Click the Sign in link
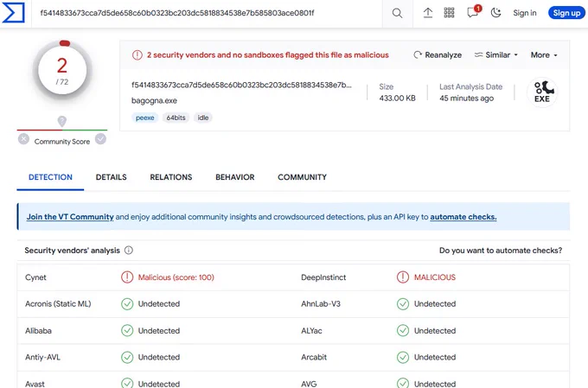The image size is (588, 388). click(525, 13)
